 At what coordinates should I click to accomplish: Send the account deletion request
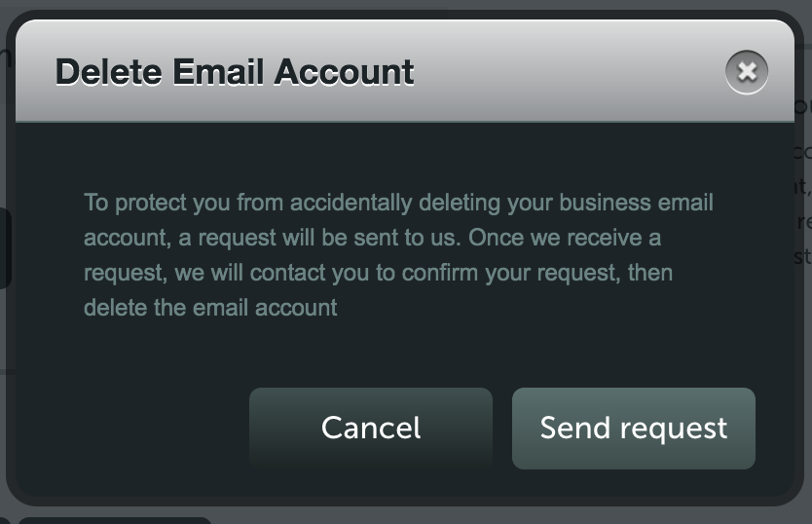click(633, 429)
